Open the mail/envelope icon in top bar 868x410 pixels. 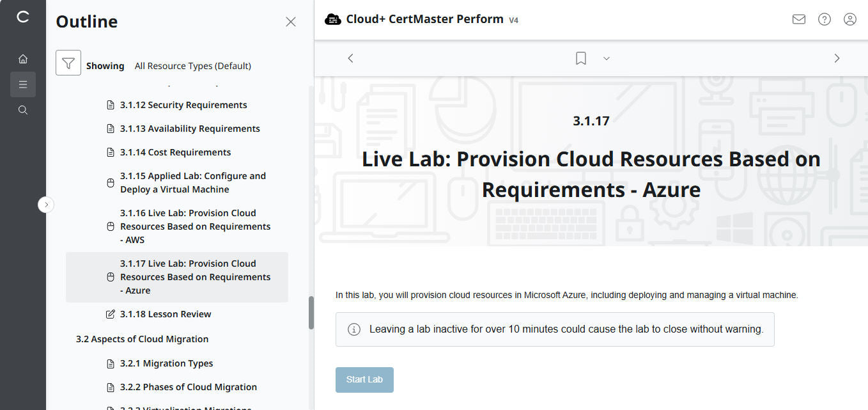point(798,19)
